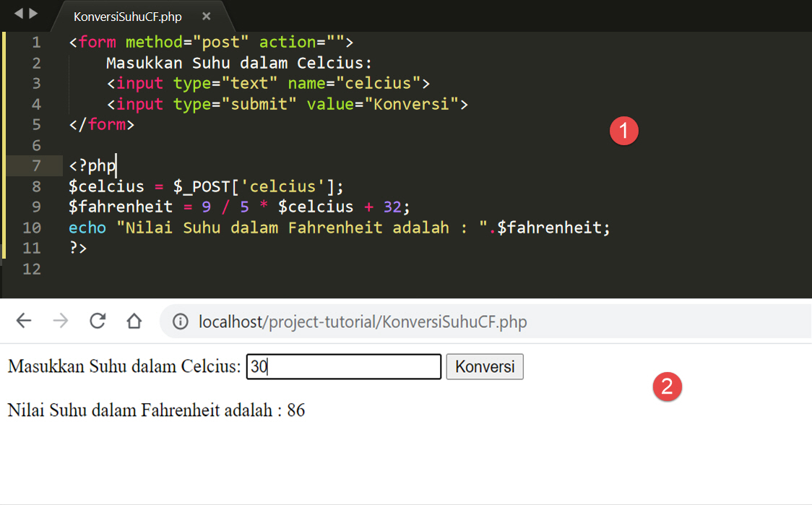The image size is (812, 505).
Task: Open the browser home page
Action: pyautogui.click(x=134, y=321)
